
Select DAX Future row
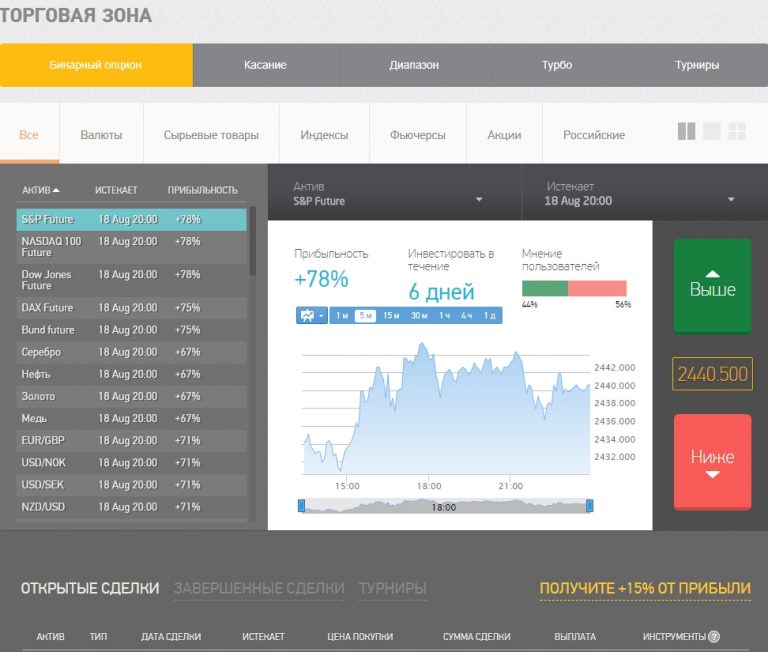[131, 308]
